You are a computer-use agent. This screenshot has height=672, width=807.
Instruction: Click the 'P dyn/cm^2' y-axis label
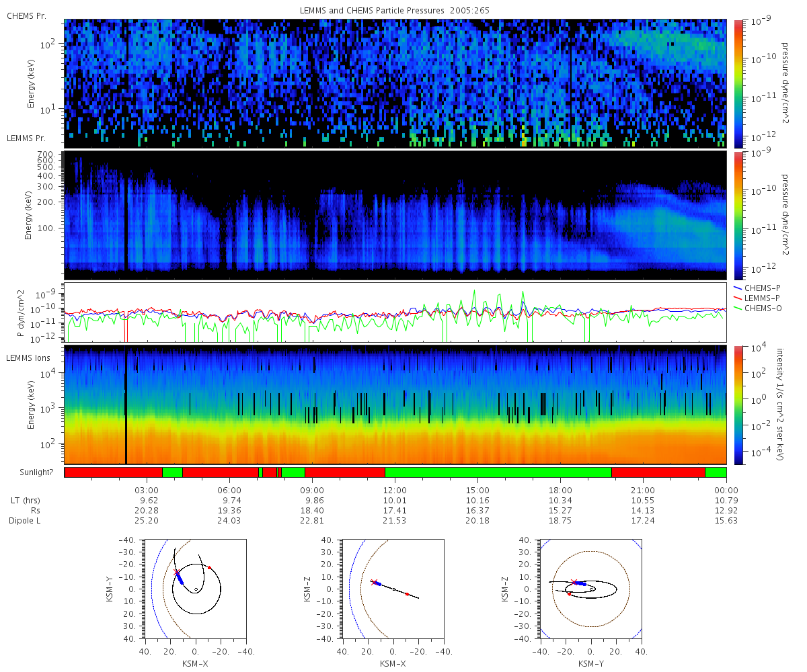coord(21,312)
